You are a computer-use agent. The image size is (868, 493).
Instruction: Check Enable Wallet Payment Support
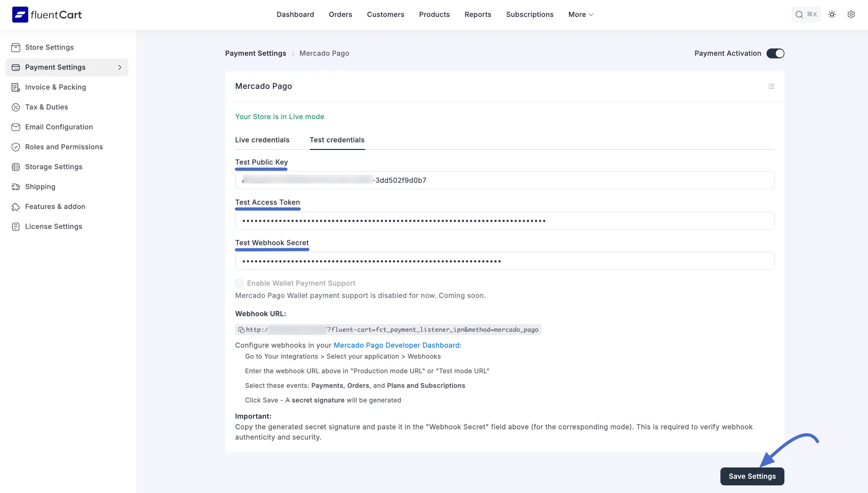(239, 283)
